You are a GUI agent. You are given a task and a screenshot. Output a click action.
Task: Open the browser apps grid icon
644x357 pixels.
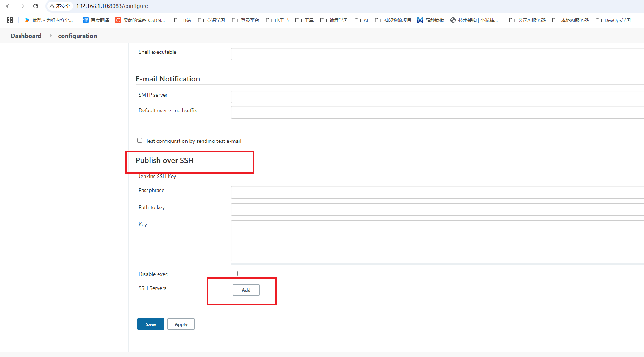click(10, 20)
